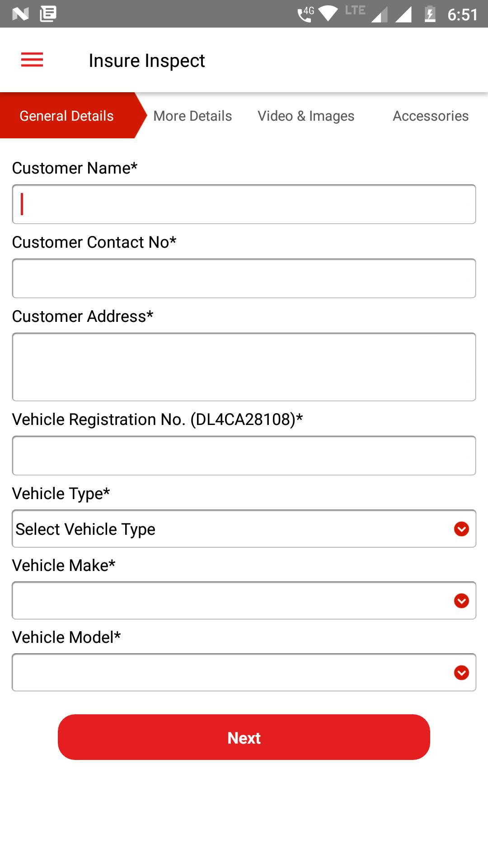Go to the Video & Images tab
488x868 pixels.
(306, 116)
